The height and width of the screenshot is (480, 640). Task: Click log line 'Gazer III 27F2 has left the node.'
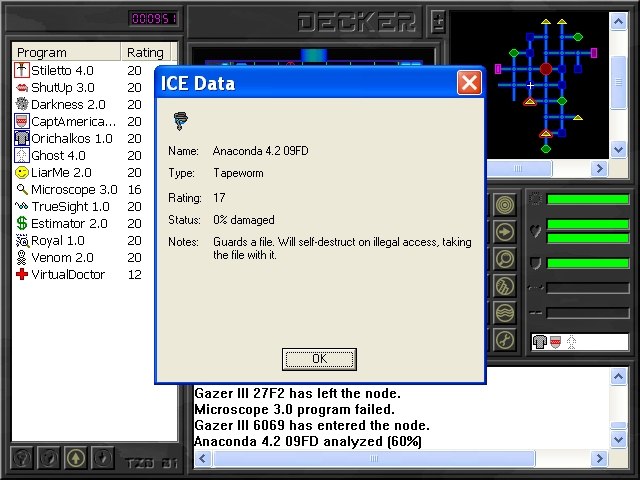coord(298,393)
